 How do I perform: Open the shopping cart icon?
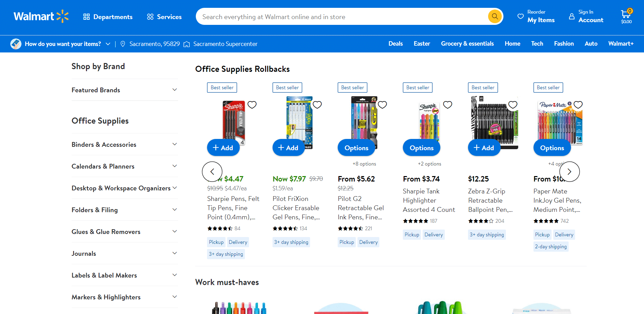point(626,16)
